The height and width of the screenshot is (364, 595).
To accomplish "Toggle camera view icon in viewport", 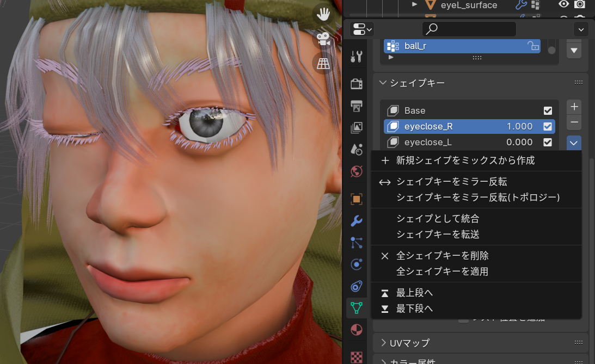I will 323,39.
